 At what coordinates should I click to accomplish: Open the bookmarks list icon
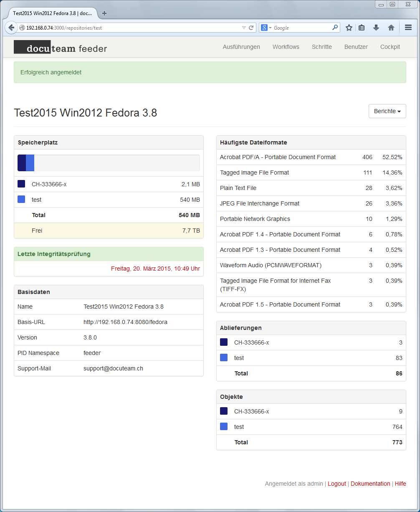pos(362,28)
